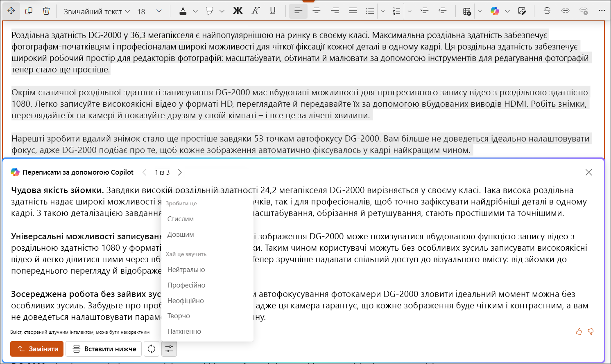Screen dimensions: 611x364
Task: Click the edit note pencil icon
Action: [x=522, y=11]
